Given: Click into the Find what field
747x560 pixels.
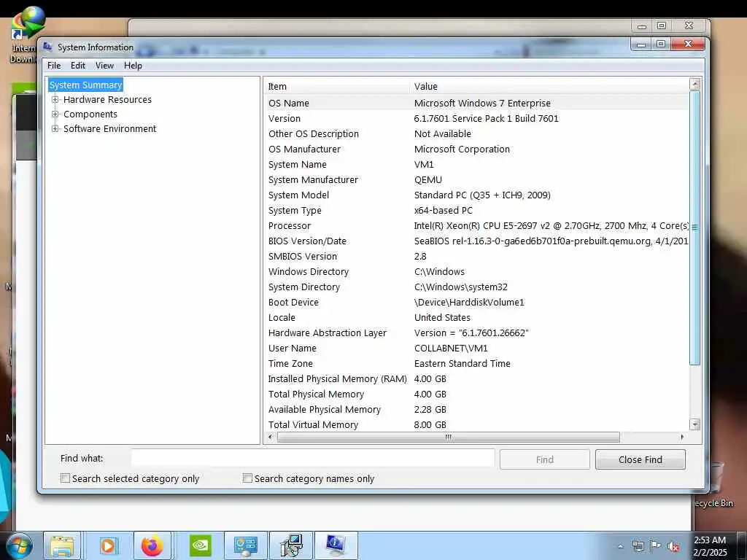Looking at the screenshot, I should pos(313,459).
